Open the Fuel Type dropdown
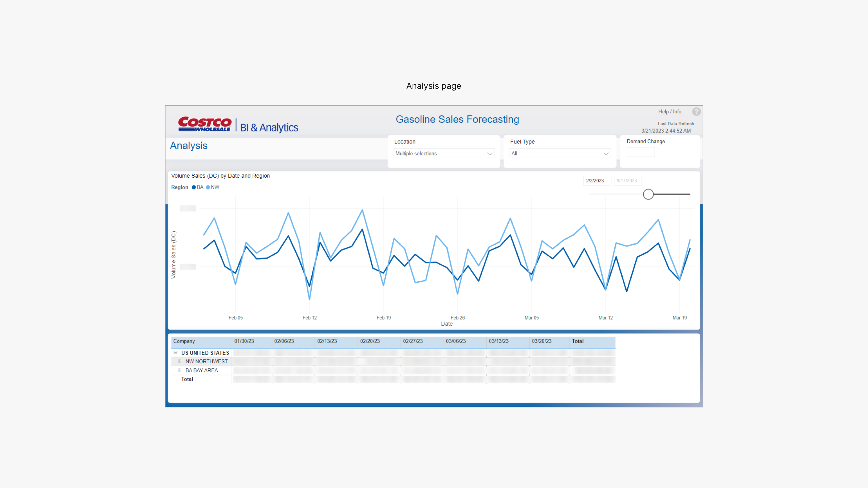The height and width of the screenshot is (488, 868). click(560, 153)
